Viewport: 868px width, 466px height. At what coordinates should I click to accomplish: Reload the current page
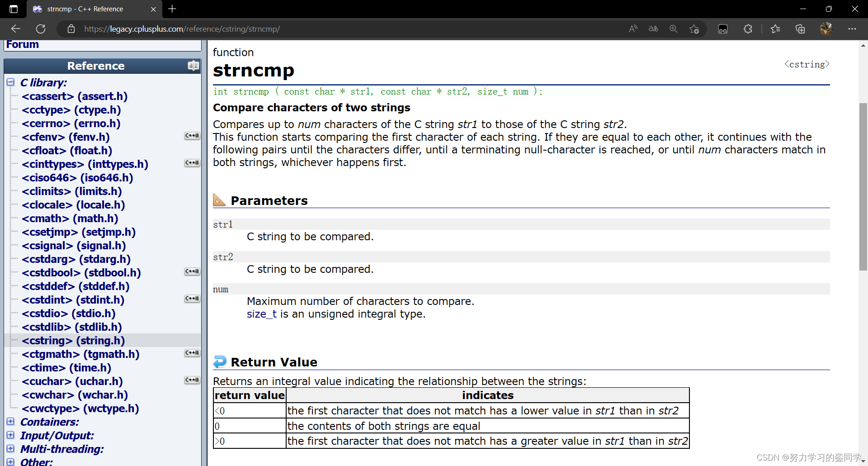click(x=41, y=29)
